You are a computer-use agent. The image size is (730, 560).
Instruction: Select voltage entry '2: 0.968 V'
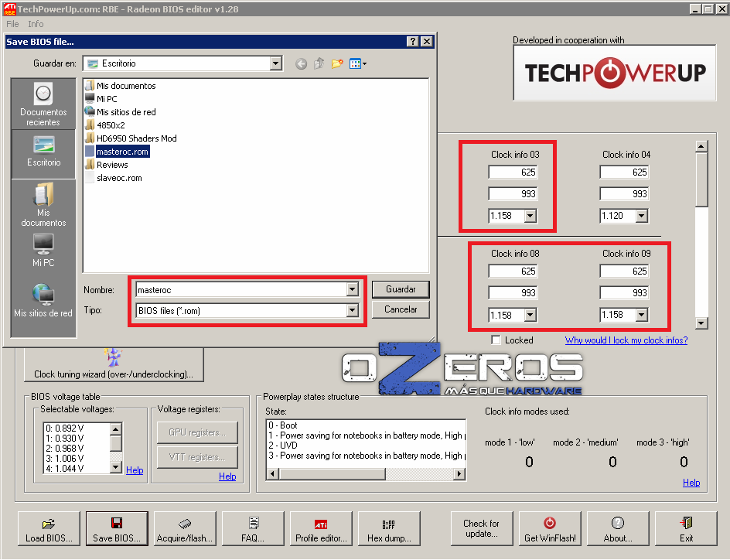click(65, 449)
